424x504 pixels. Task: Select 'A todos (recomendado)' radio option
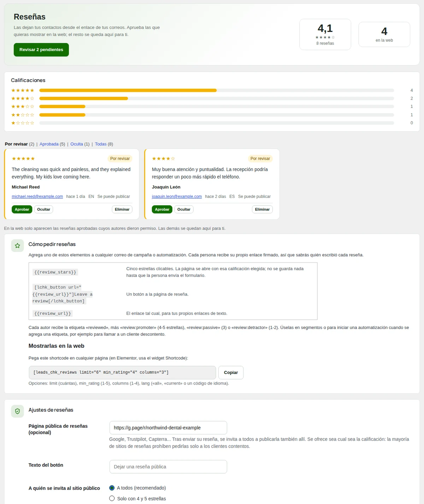112,488
